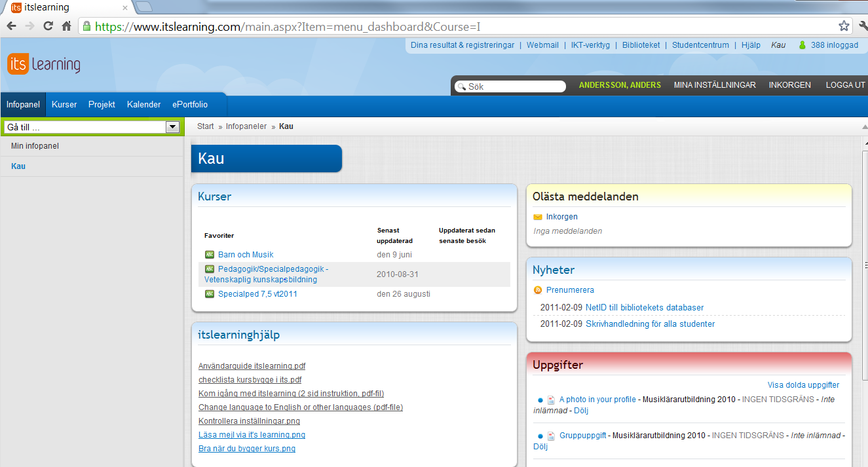The height and width of the screenshot is (467, 868).
Task: Open the IKT-verktyg link
Action: pos(590,45)
